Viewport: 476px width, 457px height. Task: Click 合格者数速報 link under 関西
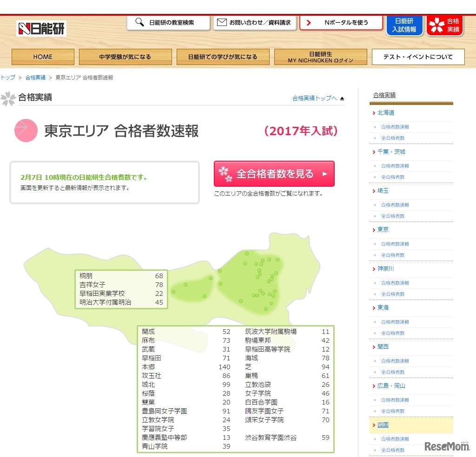pyautogui.click(x=395, y=361)
